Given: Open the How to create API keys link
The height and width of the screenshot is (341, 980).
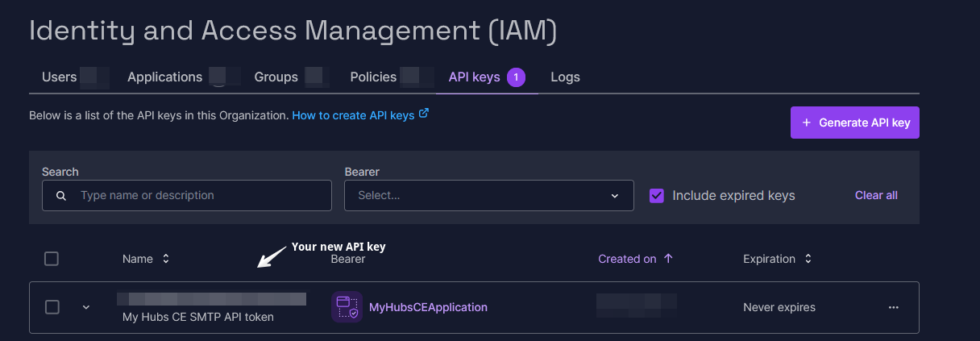Looking at the screenshot, I should (354, 115).
